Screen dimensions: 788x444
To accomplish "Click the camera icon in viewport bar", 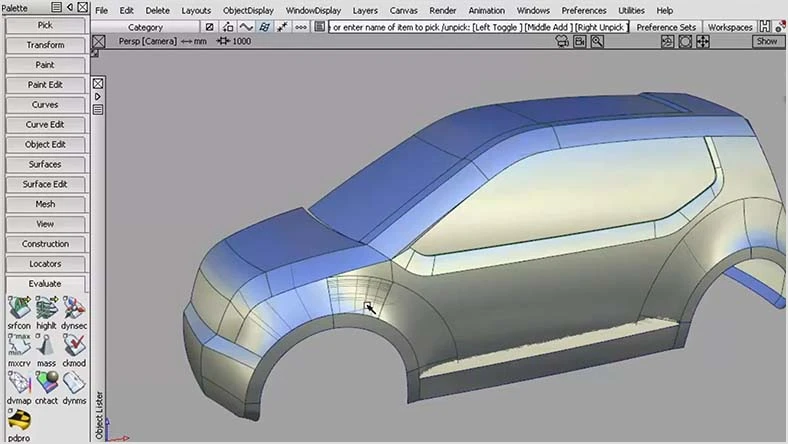I will [562, 41].
